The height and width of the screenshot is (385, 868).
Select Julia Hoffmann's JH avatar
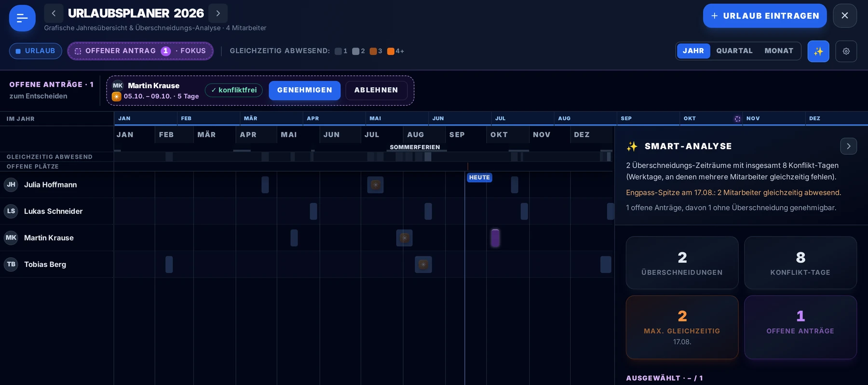11,185
